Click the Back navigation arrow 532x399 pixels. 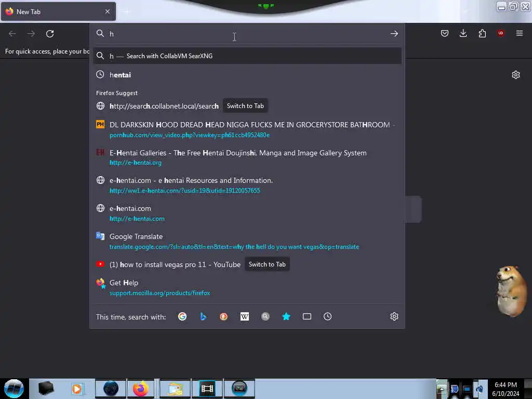click(12, 34)
